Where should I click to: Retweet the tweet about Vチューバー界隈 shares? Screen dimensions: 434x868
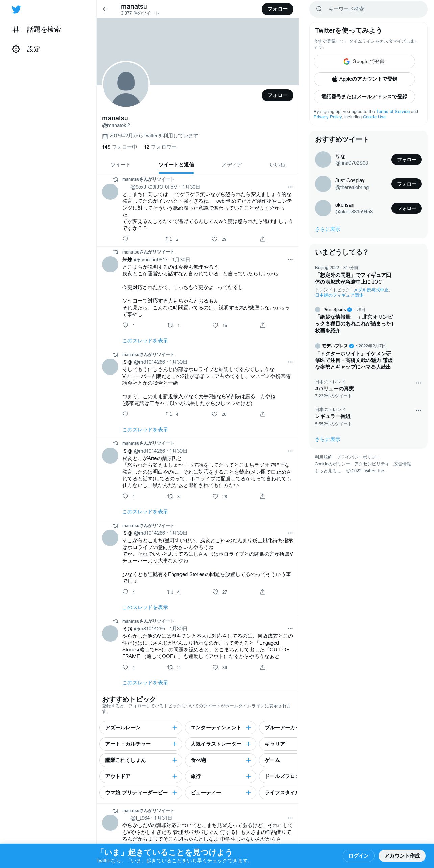[169, 414]
